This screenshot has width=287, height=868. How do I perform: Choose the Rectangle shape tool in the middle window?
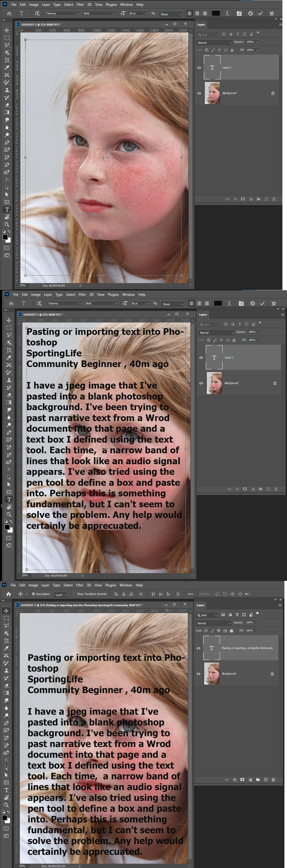click(x=9, y=492)
